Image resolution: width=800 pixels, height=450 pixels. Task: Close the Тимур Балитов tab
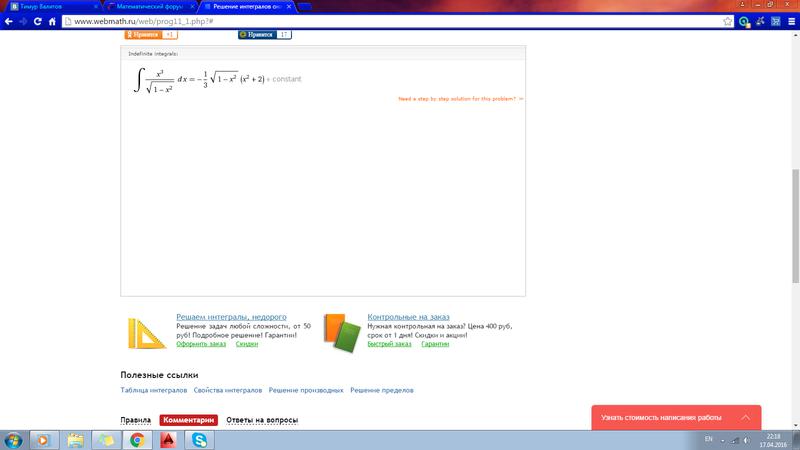click(96, 7)
